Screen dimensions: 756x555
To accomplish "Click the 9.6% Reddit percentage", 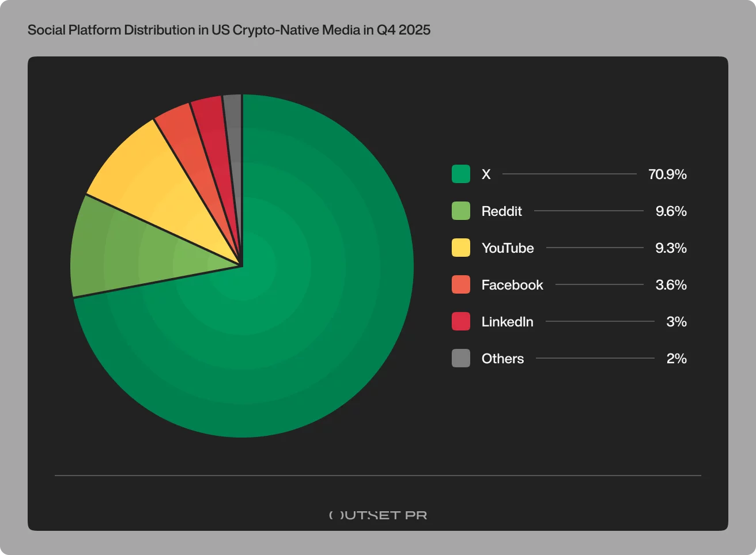I will click(x=671, y=211).
